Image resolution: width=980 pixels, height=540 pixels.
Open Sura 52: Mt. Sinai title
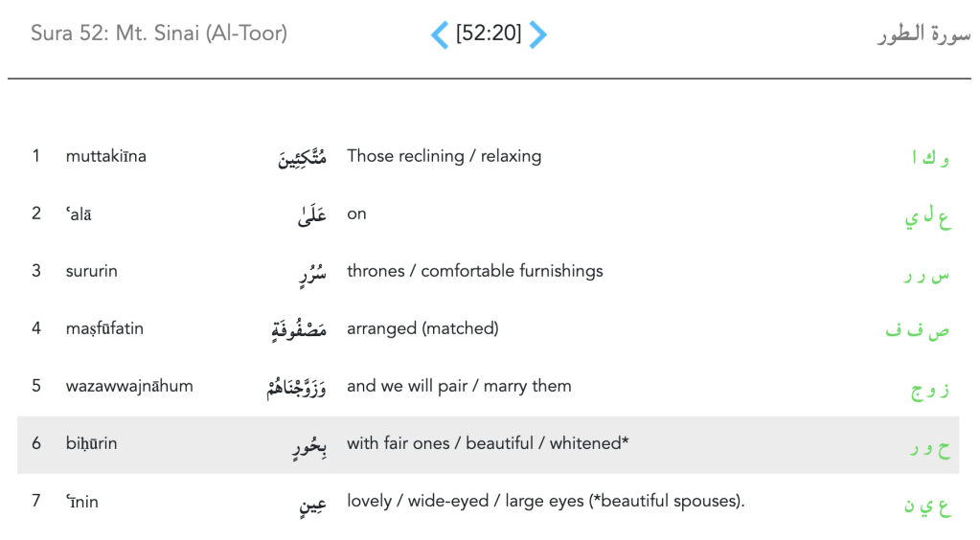click(159, 34)
